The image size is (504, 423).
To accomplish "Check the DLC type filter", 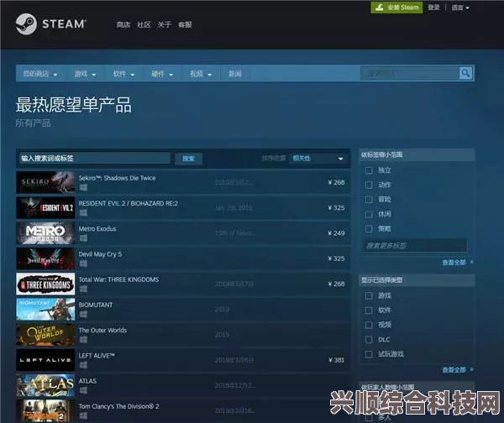I will click(369, 340).
